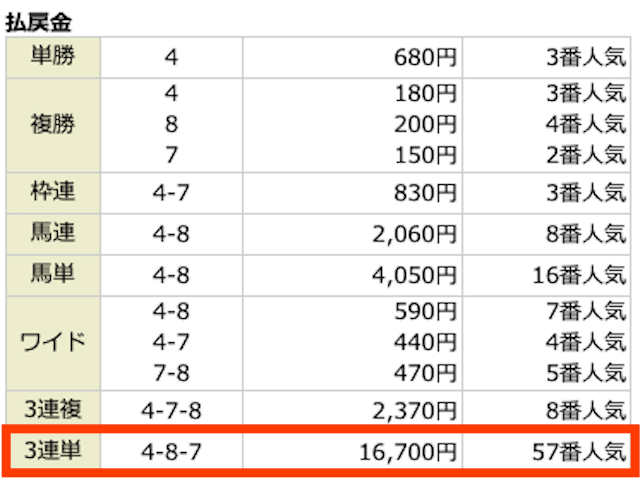The image size is (640, 479).
Task: Click the 単勝 row header cell
Action: 53,57
